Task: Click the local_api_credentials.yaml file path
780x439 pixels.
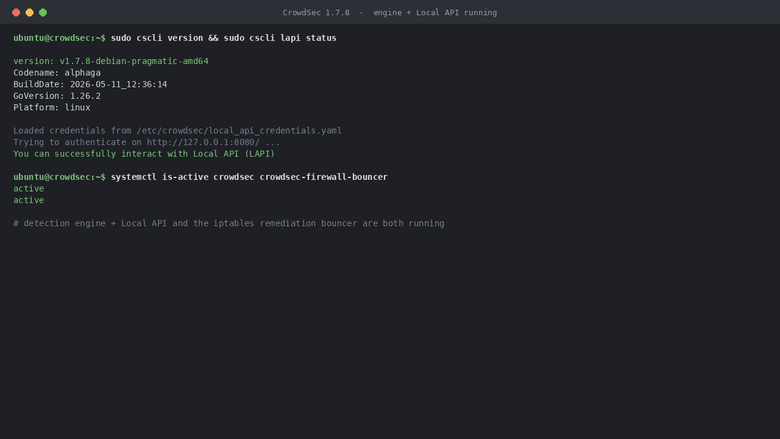Action: coord(239,131)
